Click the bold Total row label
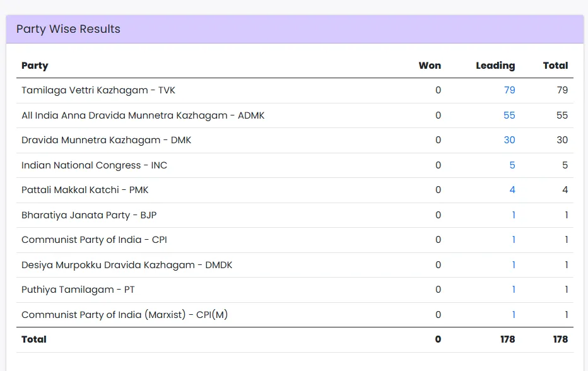588x371 pixels. (x=33, y=339)
